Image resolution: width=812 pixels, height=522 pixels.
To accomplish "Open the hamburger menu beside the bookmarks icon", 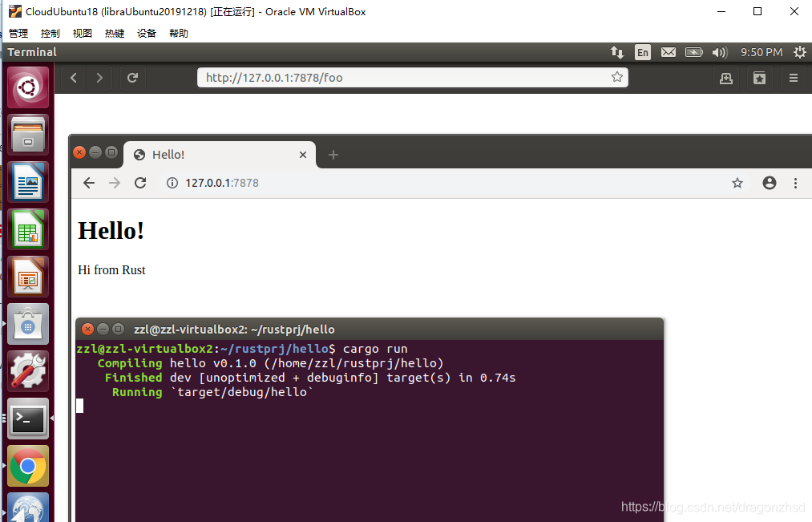I will click(793, 78).
